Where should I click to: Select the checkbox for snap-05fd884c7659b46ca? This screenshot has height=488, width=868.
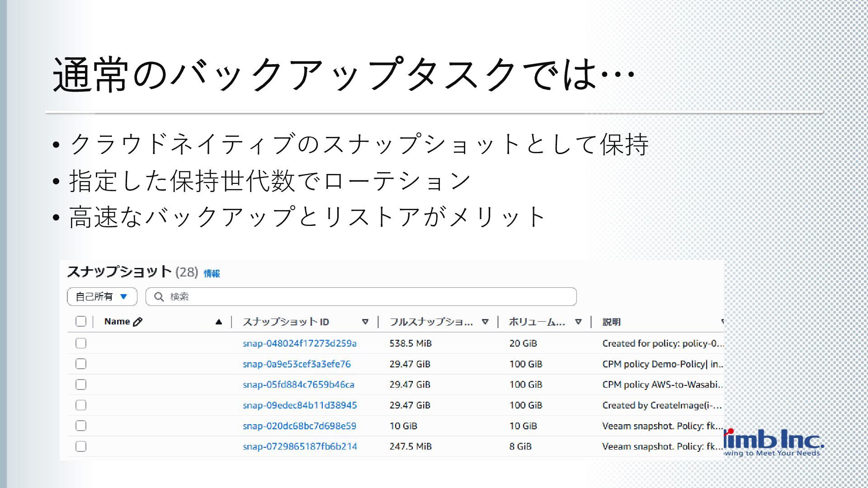(81, 385)
